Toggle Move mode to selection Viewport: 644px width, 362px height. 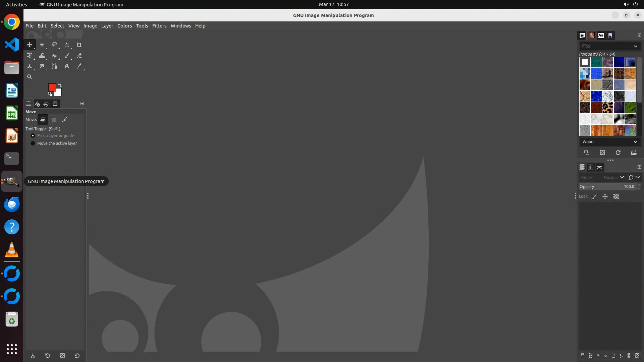[54, 120]
